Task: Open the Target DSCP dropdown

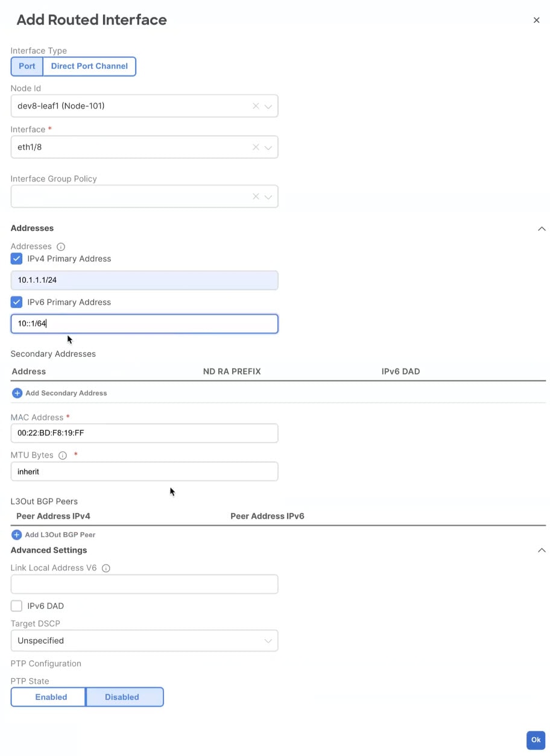Action: (x=144, y=641)
